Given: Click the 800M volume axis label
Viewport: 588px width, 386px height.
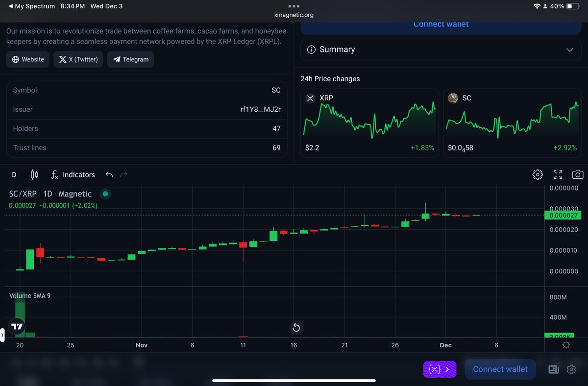Looking at the screenshot, I should coord(558,297).
